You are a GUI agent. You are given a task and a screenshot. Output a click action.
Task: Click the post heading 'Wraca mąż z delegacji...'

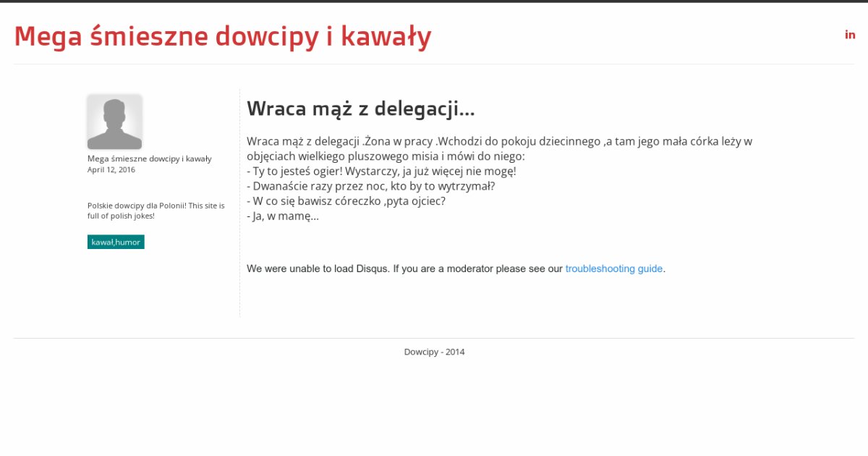pos(360,109)
